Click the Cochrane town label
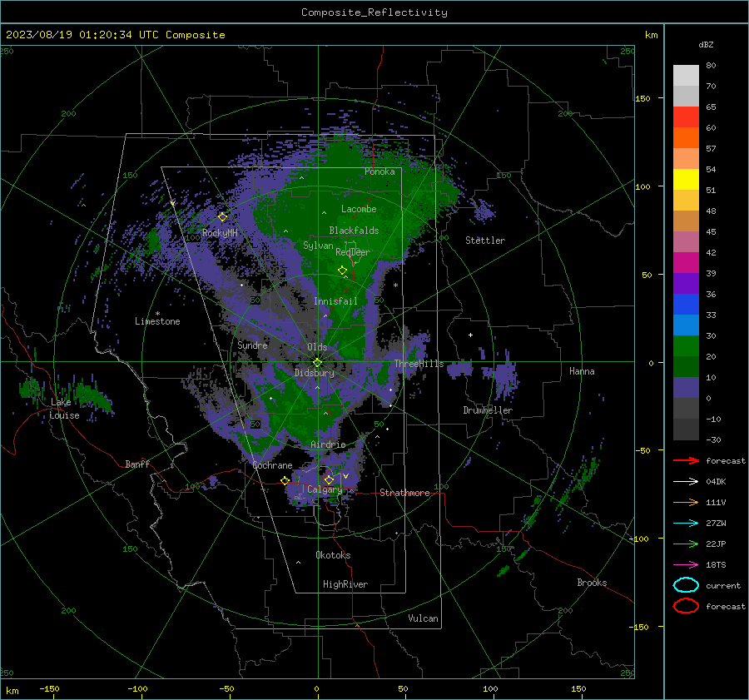Image resolution: width=749 pixels, height=700 pixels. [272, 465]
